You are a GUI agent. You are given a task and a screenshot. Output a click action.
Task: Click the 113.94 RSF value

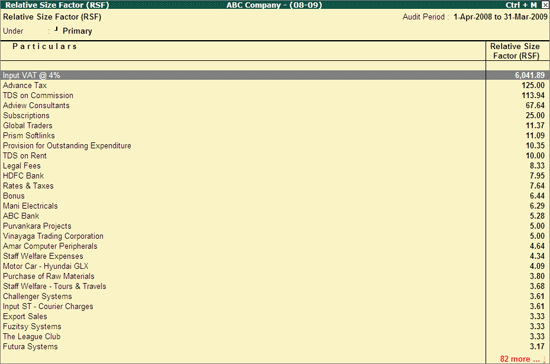pos(533,95)
